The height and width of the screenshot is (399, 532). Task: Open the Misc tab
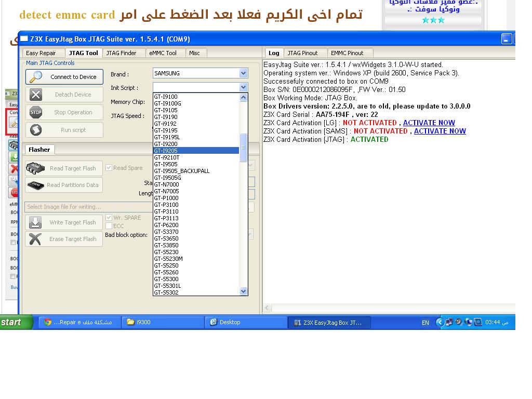pos(194,53)
